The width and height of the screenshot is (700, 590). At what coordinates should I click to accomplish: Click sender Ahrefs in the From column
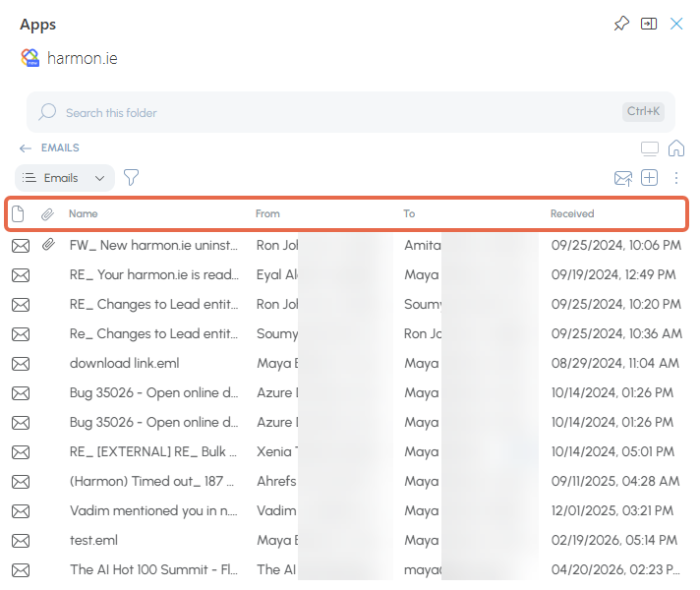tap(276, 481)
